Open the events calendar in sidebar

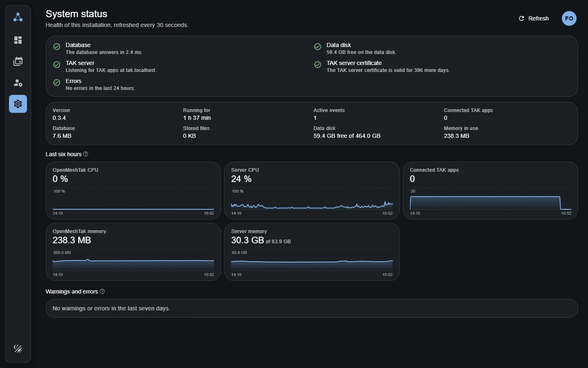pos(18,61)
